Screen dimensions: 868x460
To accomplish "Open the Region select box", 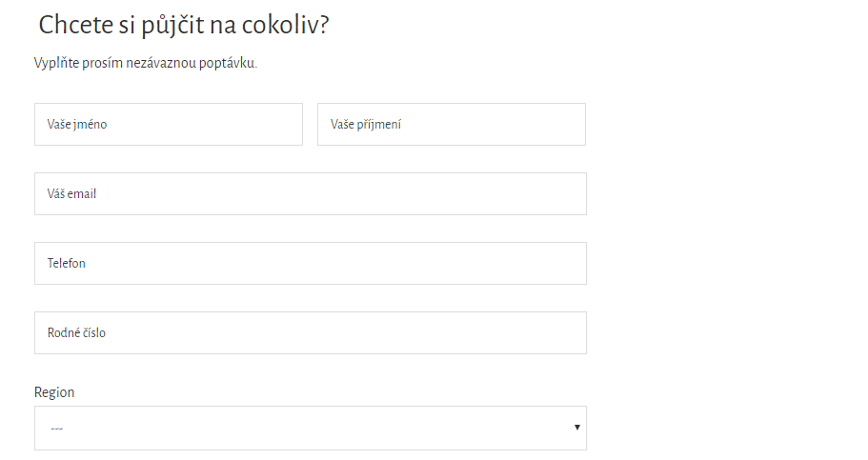I will [x=310, y=428].
